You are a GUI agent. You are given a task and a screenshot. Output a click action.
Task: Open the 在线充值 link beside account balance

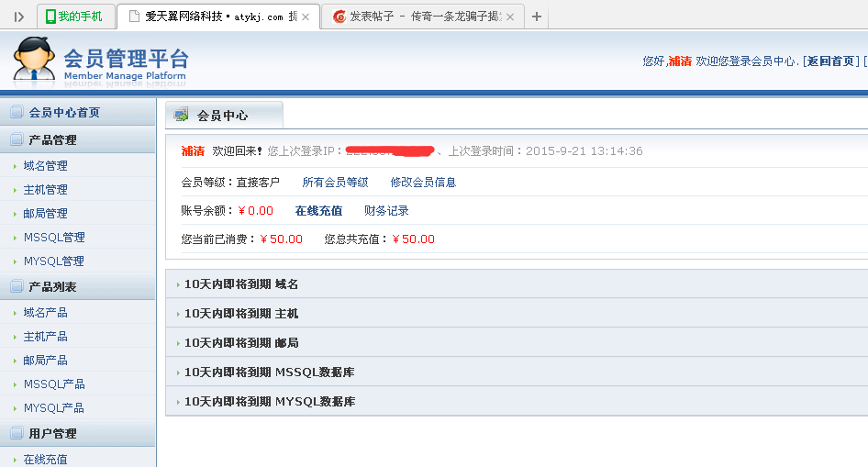(x=318, y=211)
